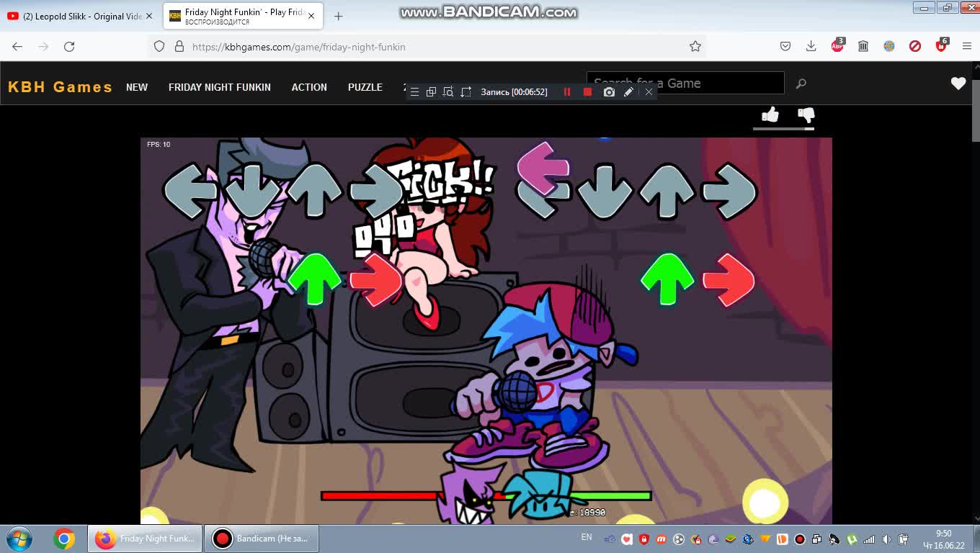Open the KBH Games home logo
The image size is (980, 553).
coord(60,87)
